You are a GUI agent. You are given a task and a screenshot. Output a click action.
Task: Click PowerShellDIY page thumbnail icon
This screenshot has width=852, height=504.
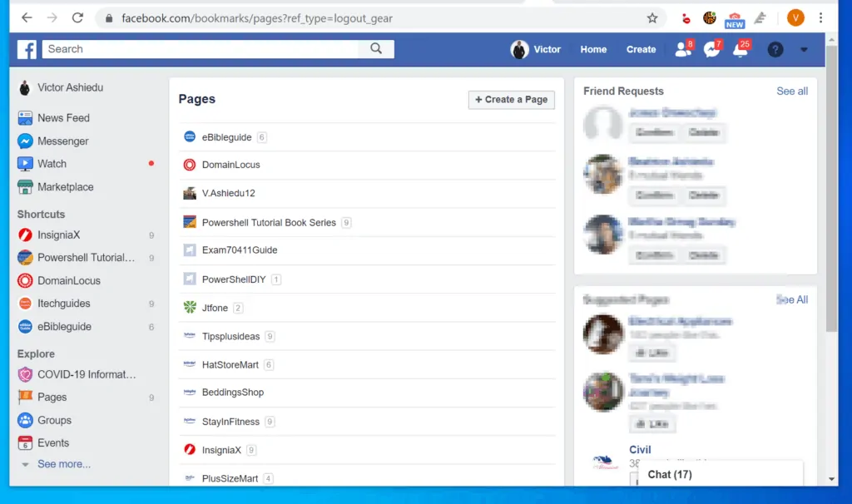coord(190,279)
